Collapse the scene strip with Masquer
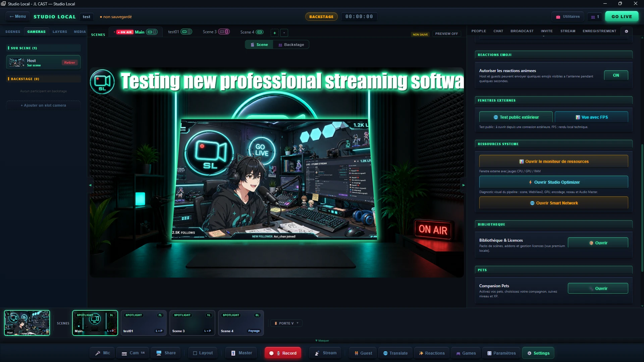The height and width of the screenshot is (362, 644). (x=322, y=341)
